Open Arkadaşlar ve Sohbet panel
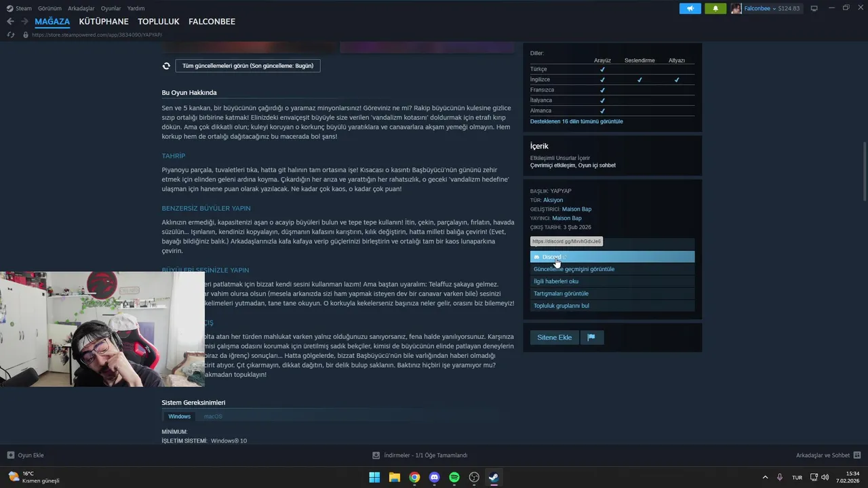 coord(828,455)
